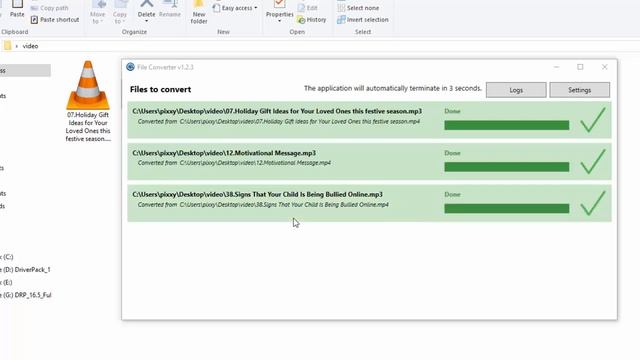Image resolution: width=640 pixels, height=360 pixels.
Task: Select the (C:) drive in sidebar
Action: (7, 257)
